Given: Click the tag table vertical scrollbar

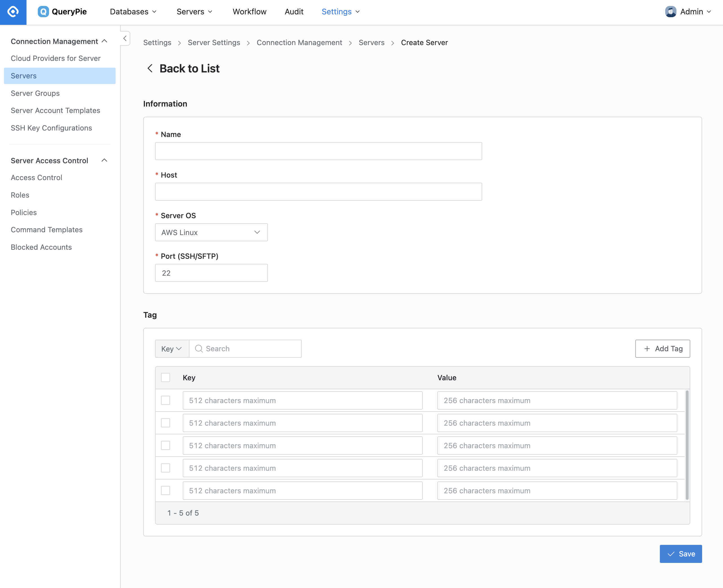Looking at the screenshot, I should pos(687,445).
